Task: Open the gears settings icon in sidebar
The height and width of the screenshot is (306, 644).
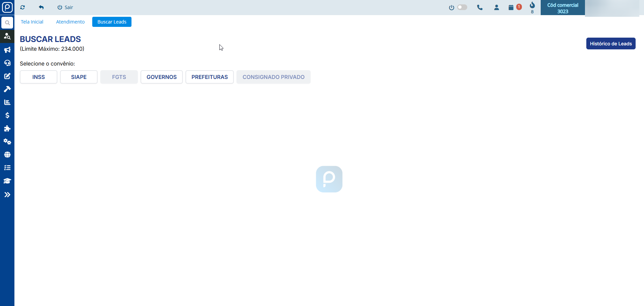Action: (x=7, y=141)
